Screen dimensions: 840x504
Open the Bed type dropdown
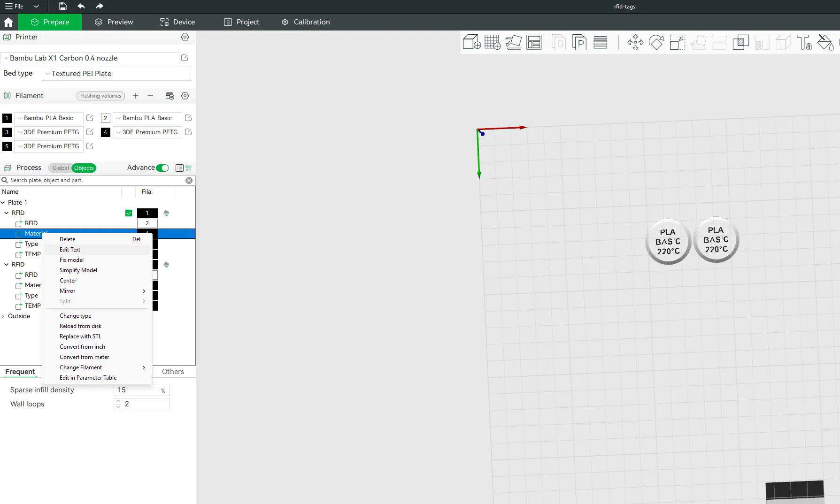116,74
